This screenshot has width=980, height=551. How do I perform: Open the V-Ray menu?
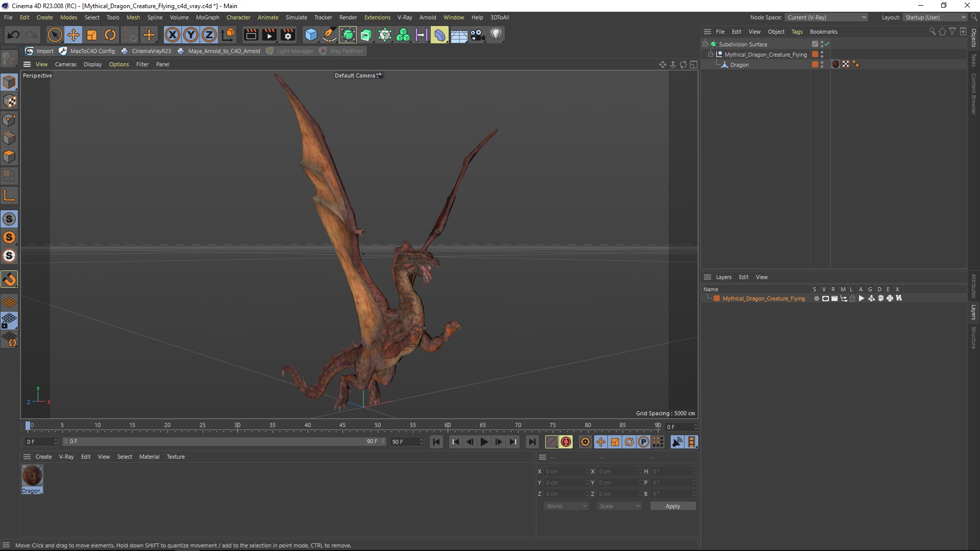click(405, 17)
